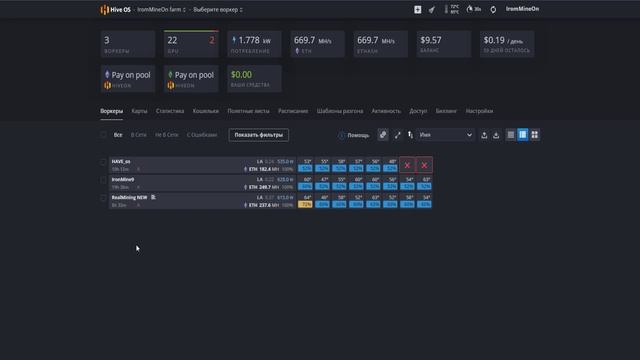The height and width of the screenshot is (360, 640).
Task: Switch to the Статистика tab
Action: click(170, 111)
